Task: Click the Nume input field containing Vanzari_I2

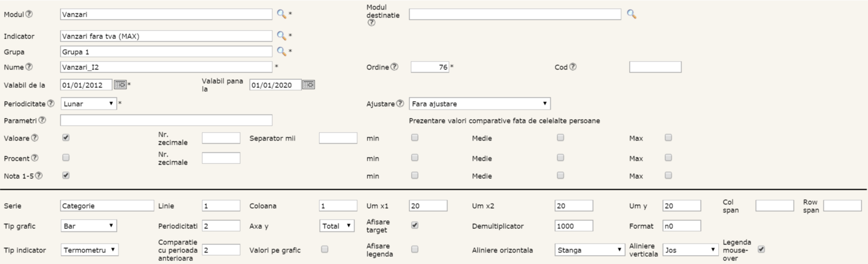Action: pos(166,67)
